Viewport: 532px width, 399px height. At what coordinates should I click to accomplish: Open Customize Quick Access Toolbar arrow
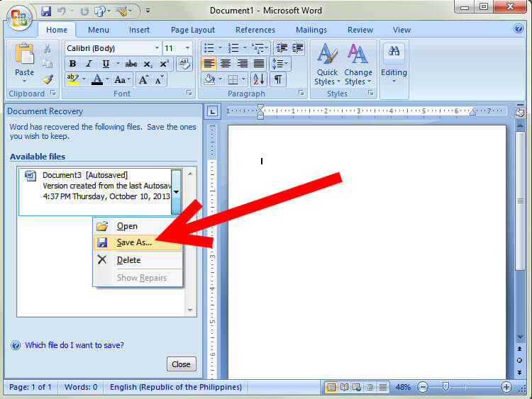(148, 11)
